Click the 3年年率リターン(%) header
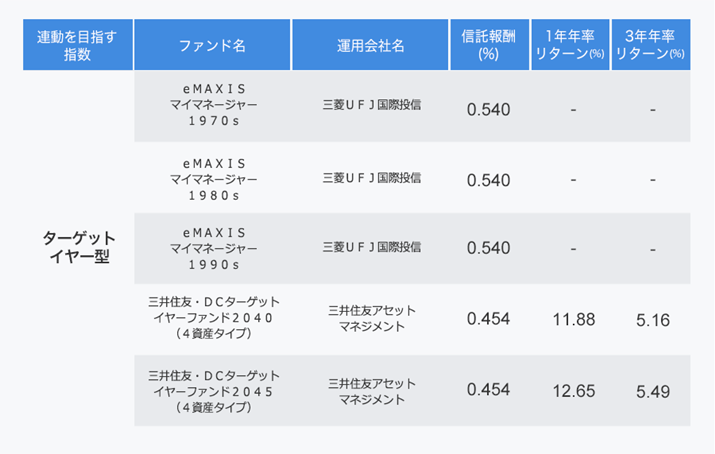Screen dimensions: 715x454 (x=651, y=45)
